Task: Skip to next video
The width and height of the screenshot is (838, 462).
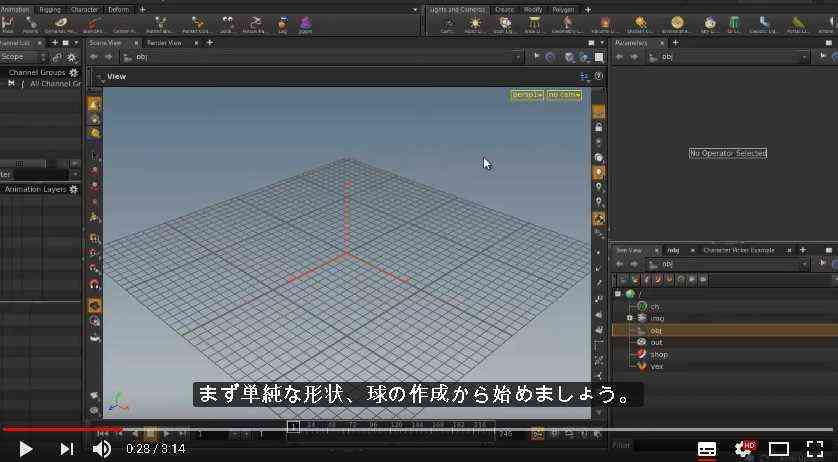Action: pyautogui.click(x=66, y=449)
